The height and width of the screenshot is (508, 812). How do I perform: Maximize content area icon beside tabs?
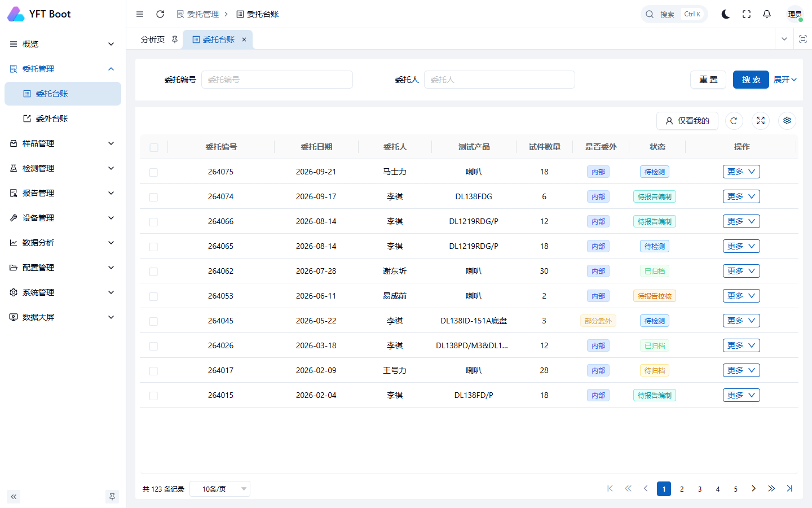pyautogui.click(x=803, y=39)
